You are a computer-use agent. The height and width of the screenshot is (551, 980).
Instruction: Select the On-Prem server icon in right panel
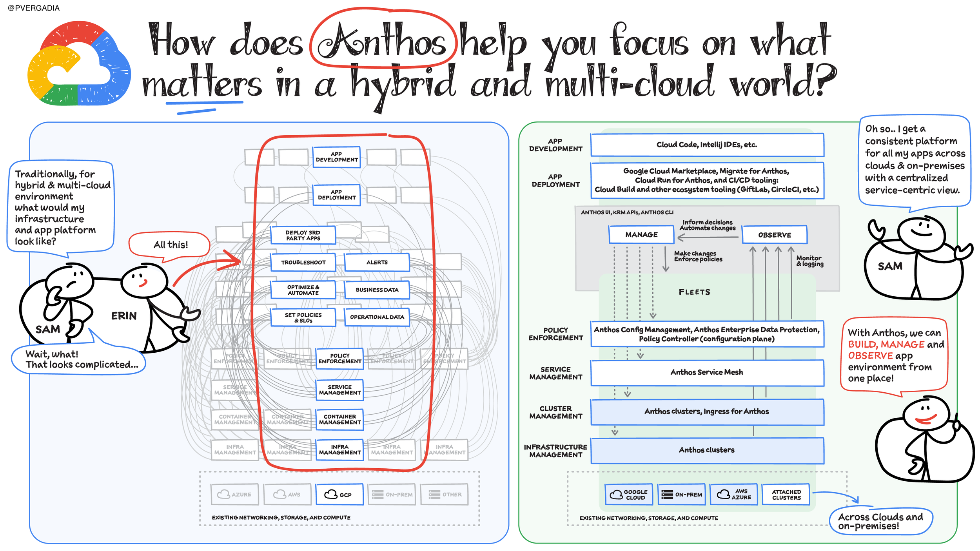tap(681, 494)
